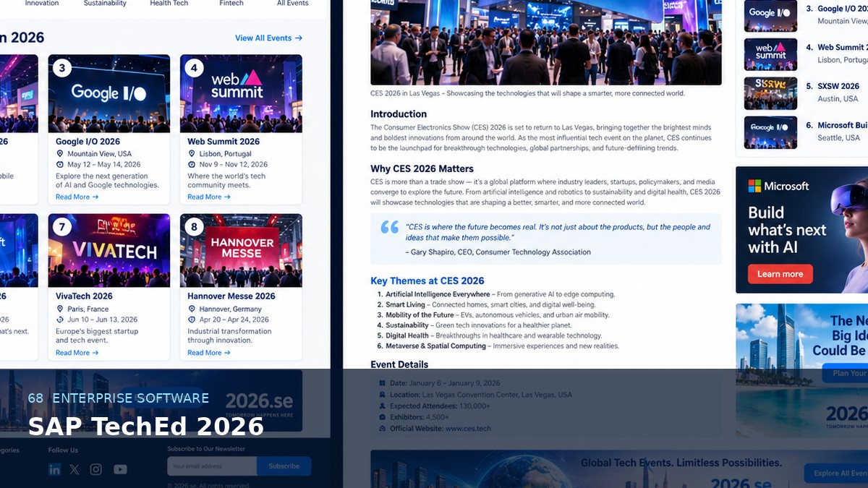Click the Web Summit 2026 card title

[x=224, y=142]
